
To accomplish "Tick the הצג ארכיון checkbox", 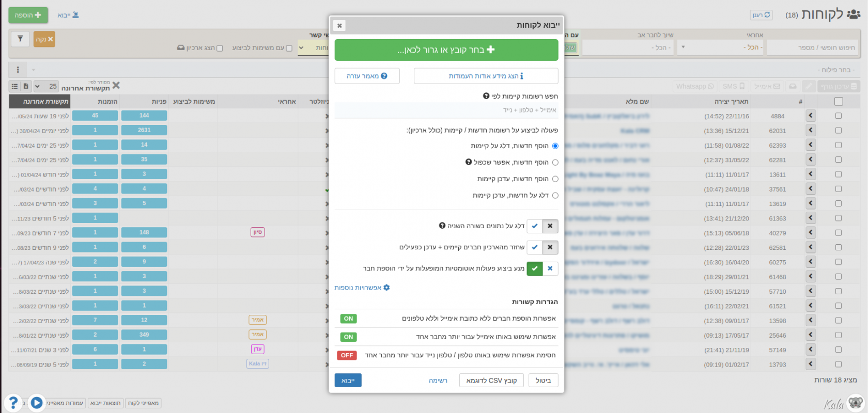I will 220,49.
